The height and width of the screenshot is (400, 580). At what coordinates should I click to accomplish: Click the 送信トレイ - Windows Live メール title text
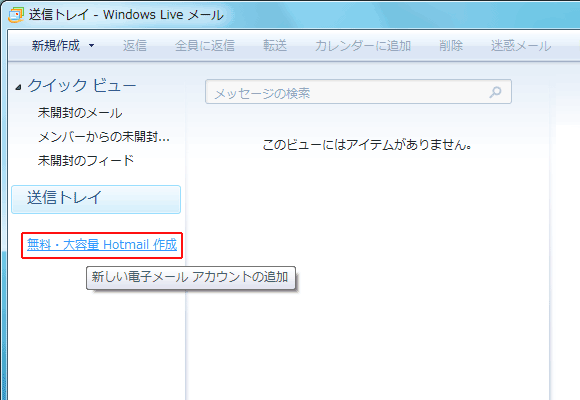click(x=127, y=15)
